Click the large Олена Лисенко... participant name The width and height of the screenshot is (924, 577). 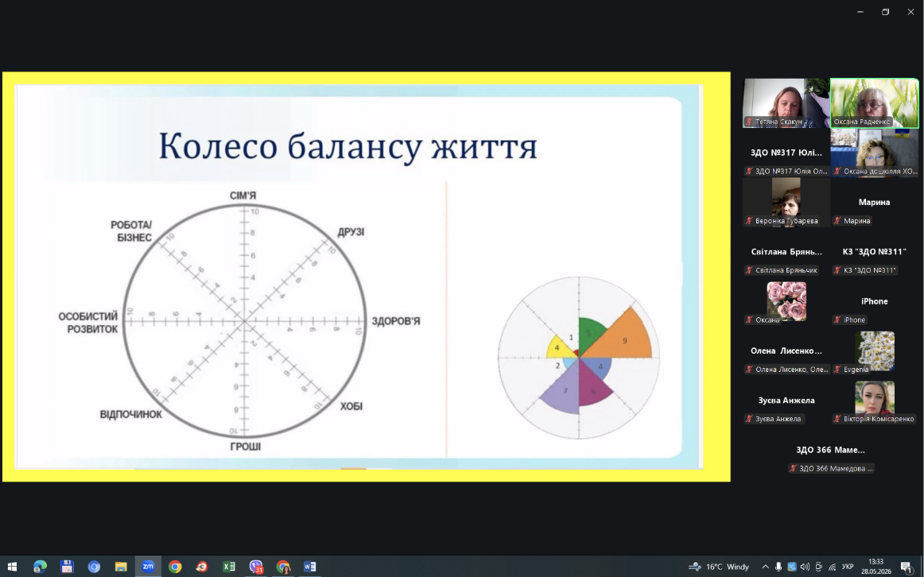[786, 350]
